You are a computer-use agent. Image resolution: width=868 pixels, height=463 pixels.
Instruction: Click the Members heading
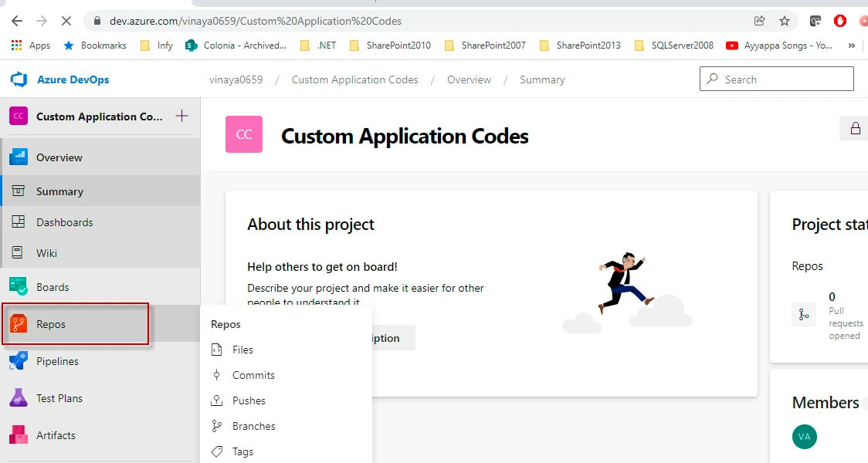pyautogui.click(x=826, y=403)
